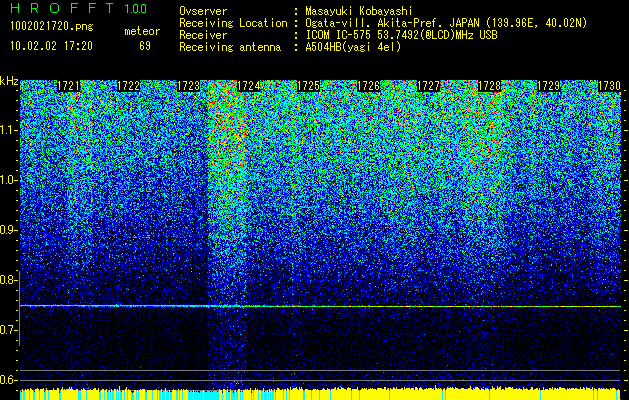This screenshot has height=400, width=629.
Task: Click the 0.7 kHz axis label
Action: coord(8,330)
